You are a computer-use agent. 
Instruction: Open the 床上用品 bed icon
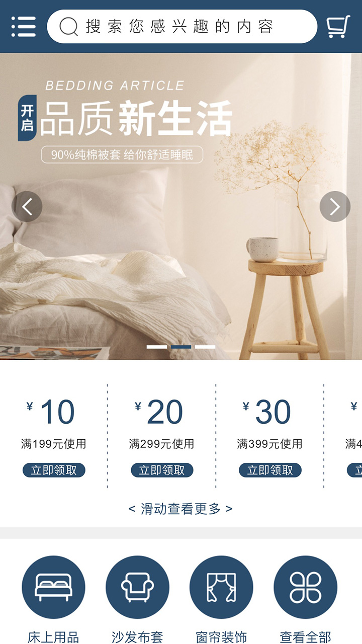click(x=53, y=587)
